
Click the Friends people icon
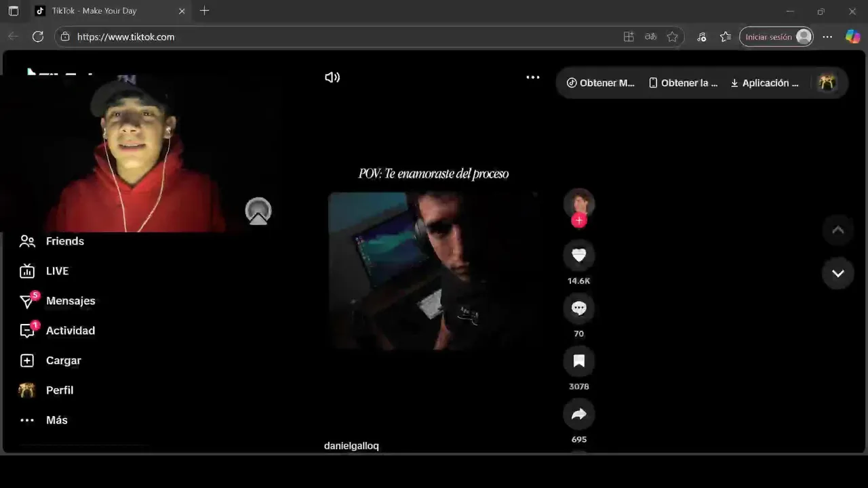pos(27,241)
